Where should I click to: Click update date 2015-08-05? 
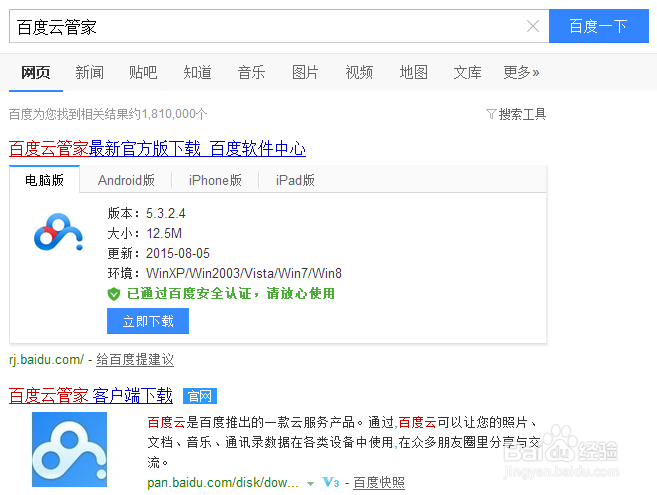(178, 253)
